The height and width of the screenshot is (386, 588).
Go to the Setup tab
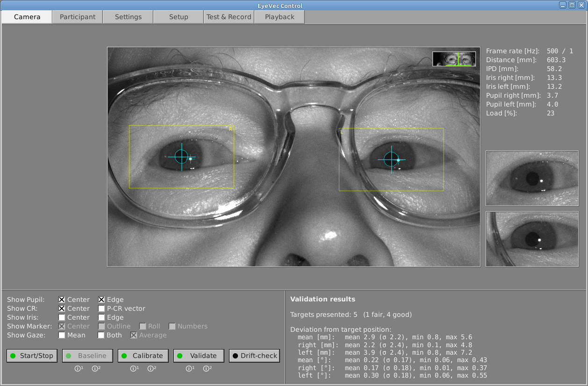(x=179, y=17)
